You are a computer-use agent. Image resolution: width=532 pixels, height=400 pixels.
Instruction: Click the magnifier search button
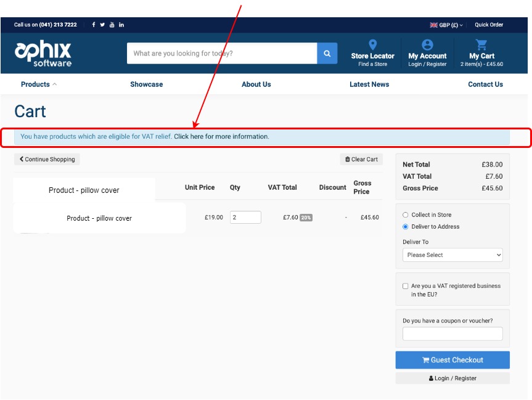tap(327, 54)
